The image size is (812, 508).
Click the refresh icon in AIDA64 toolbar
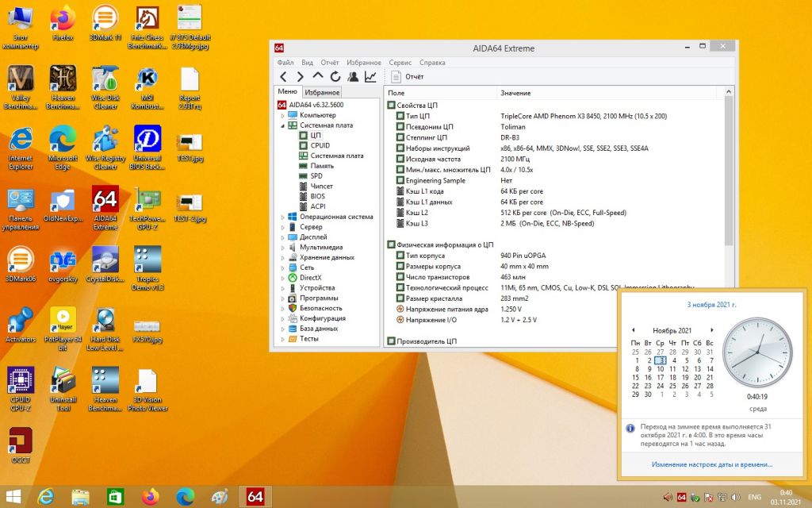tap(335, 77)
